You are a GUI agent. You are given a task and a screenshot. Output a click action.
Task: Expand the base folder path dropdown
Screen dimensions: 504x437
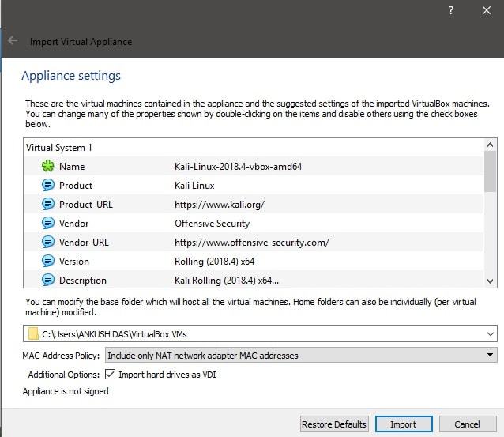491,334
